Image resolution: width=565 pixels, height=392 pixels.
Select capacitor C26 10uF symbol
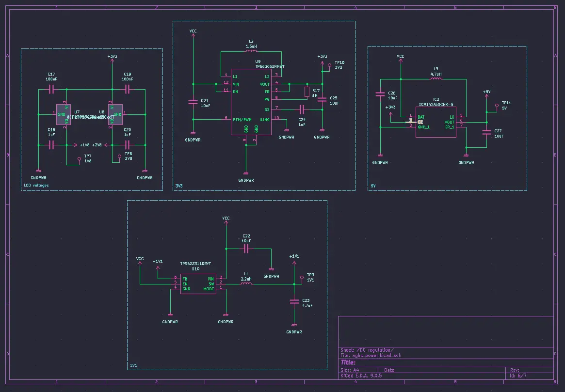pyautogui.click(x=380, y=94)
